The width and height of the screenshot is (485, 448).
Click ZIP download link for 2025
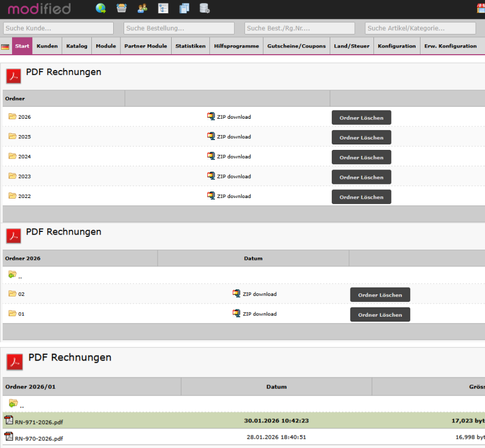click(233, 137)
